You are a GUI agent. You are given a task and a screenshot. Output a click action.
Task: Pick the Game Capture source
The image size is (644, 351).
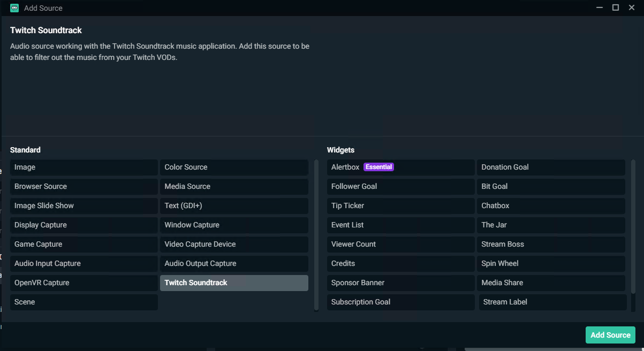point(83,244)
